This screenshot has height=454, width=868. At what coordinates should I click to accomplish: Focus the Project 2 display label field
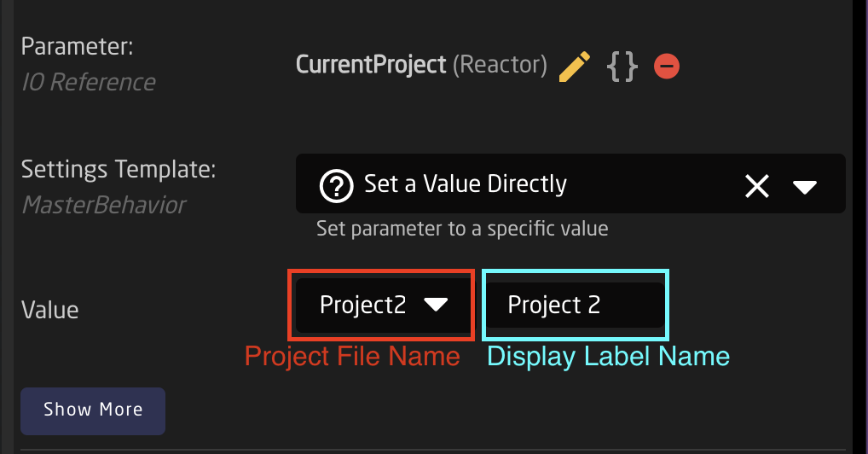tap(575, 305)
